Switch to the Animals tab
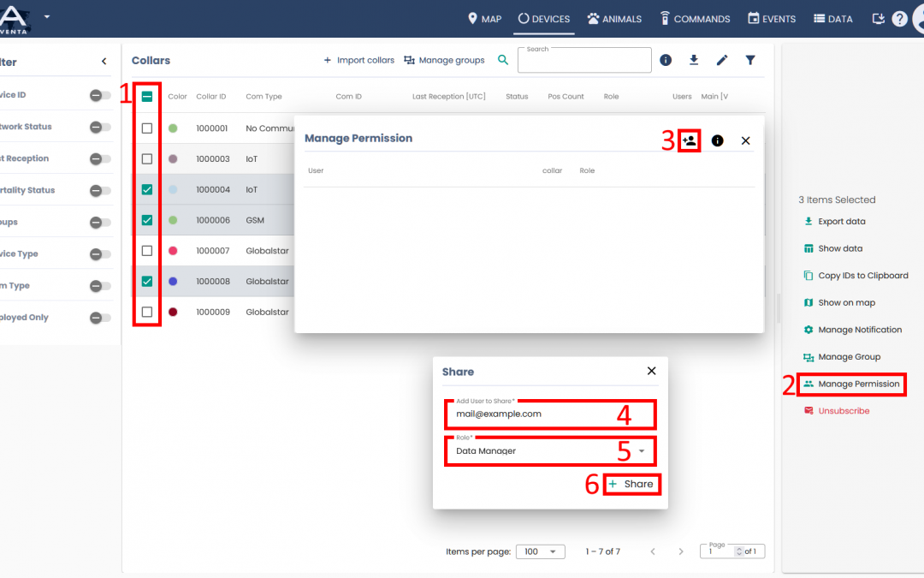 tap(614, 19)
